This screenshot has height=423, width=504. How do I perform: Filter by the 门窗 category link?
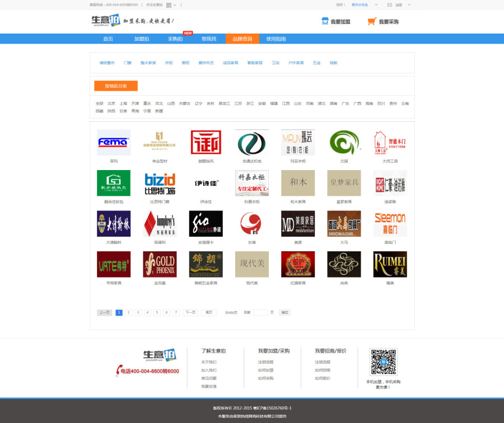[128, 63]
